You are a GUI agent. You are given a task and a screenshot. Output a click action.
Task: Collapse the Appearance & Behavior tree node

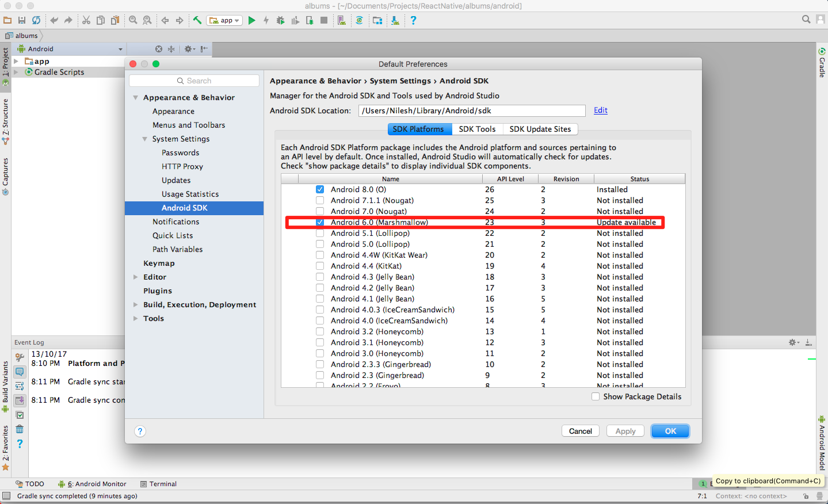click(x=136, y=98)
